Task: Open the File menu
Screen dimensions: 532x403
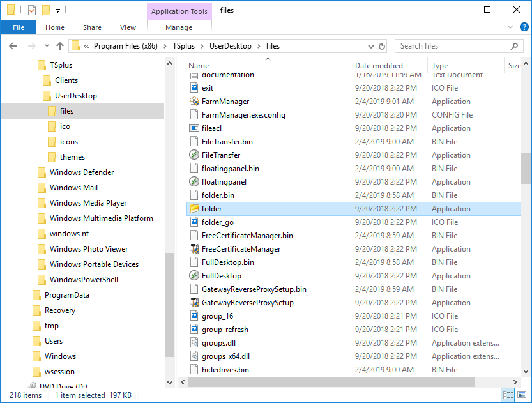Action: click(18, 27)
